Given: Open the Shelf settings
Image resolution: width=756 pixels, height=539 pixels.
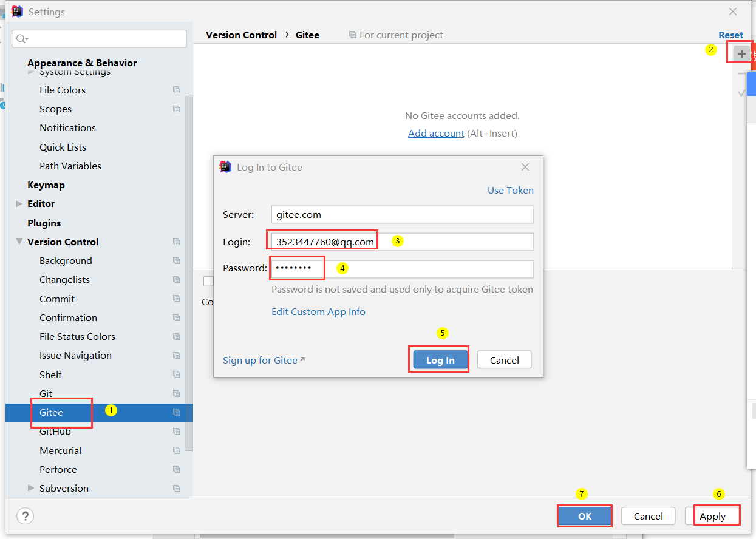Looking at the screenshot, I should tap(50, 375).
